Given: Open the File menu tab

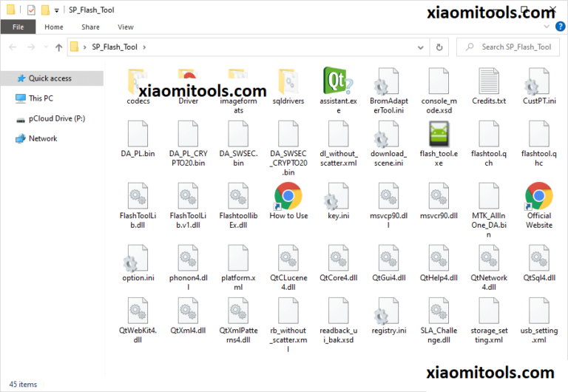Looking at the screenshot, I should [18, 27].
